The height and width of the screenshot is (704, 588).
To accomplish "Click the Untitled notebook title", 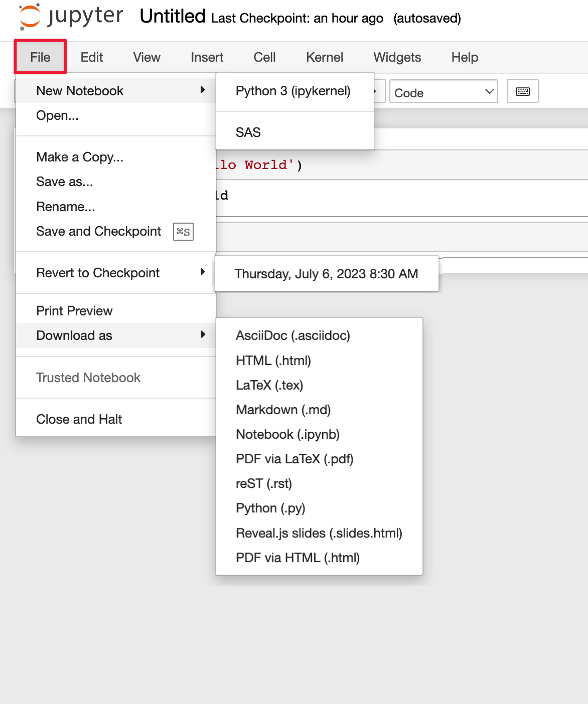I will point(173,17).
